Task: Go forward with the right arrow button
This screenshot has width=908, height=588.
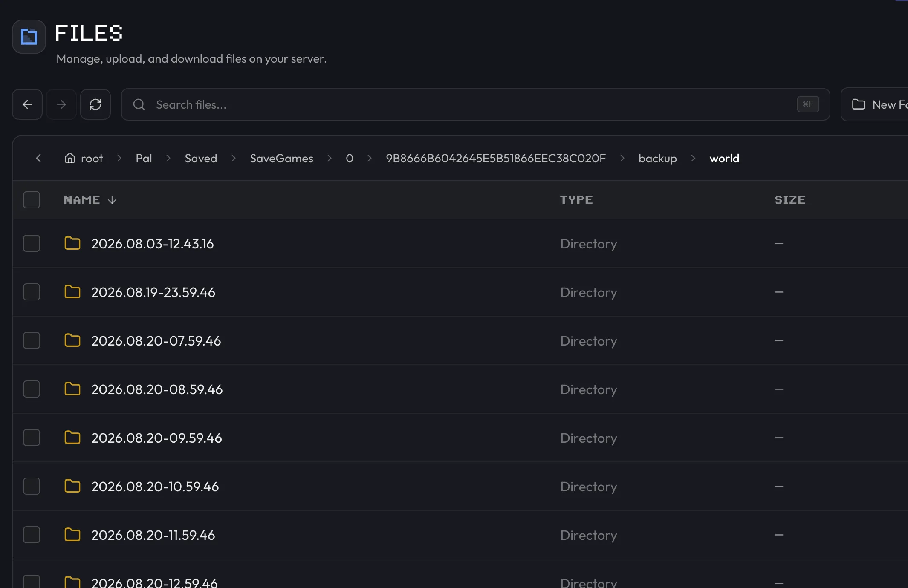Action: point(61,104)
